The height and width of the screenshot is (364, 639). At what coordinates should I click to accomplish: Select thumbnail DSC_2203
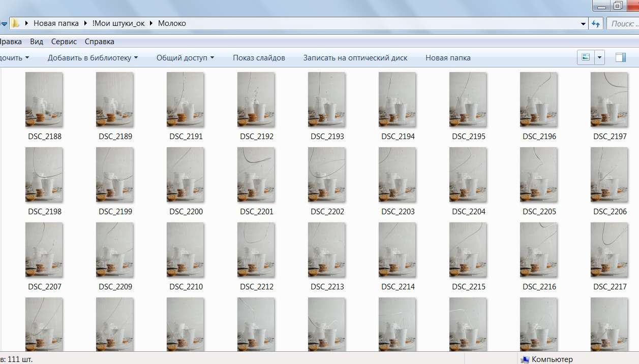coord(398,175)
